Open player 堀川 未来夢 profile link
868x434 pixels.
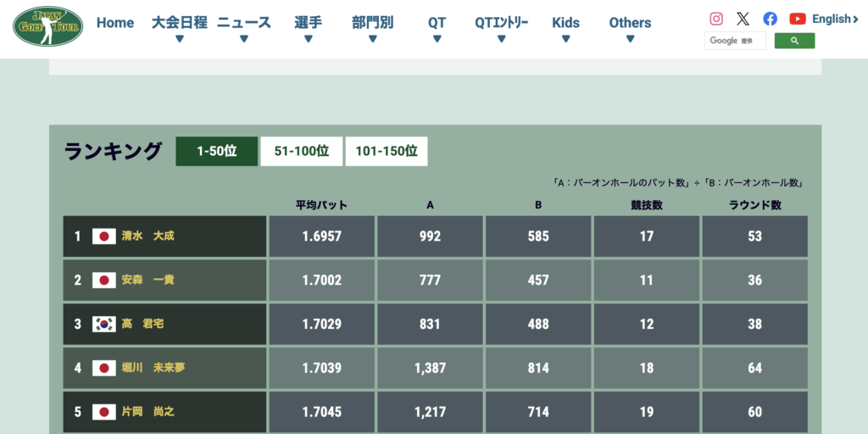tap(153, 368)
